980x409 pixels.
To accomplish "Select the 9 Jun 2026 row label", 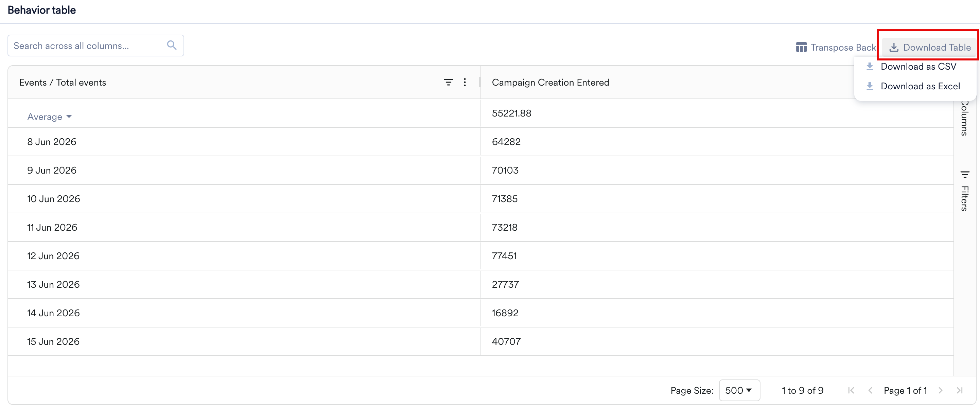I will click(52, 171).
